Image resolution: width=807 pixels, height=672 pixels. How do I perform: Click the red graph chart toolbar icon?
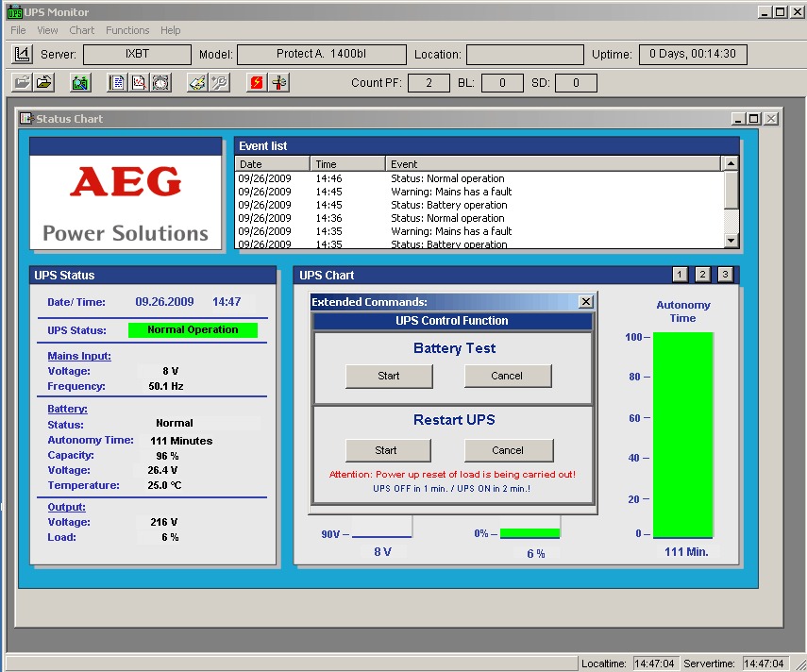[x=139, y=83]
